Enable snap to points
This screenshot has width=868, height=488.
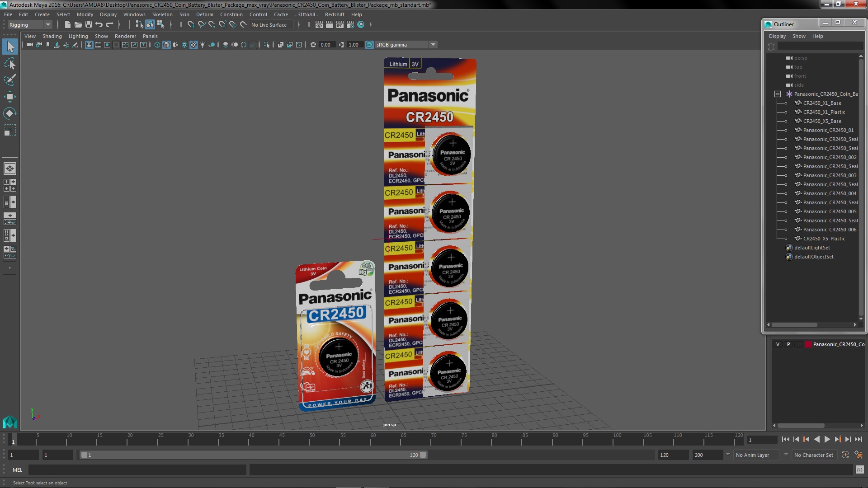click(212, 25)
